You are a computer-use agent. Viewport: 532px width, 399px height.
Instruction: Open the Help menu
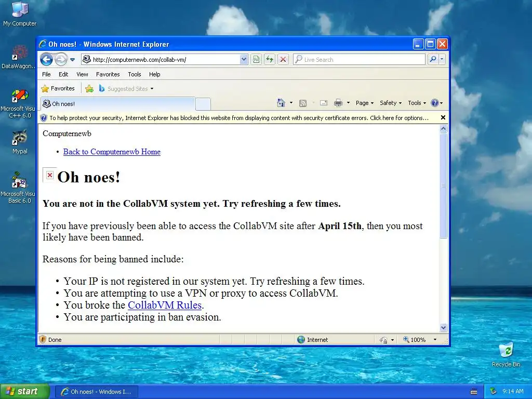154,74
